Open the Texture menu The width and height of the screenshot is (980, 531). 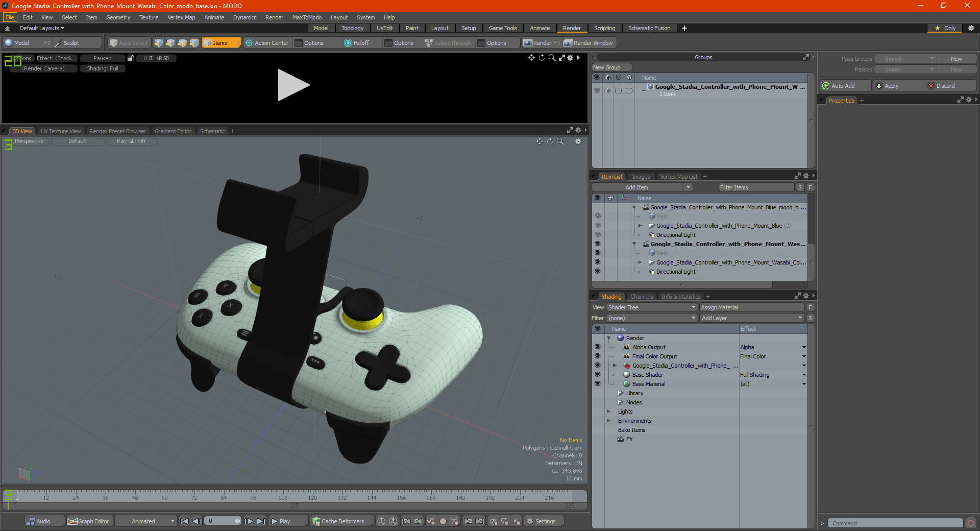149,17
